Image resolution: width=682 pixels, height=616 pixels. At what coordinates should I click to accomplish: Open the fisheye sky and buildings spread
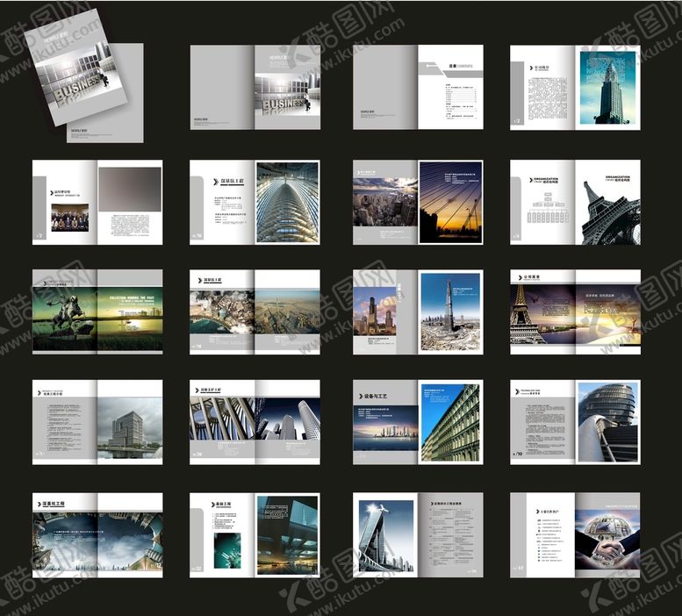[97, 535]
